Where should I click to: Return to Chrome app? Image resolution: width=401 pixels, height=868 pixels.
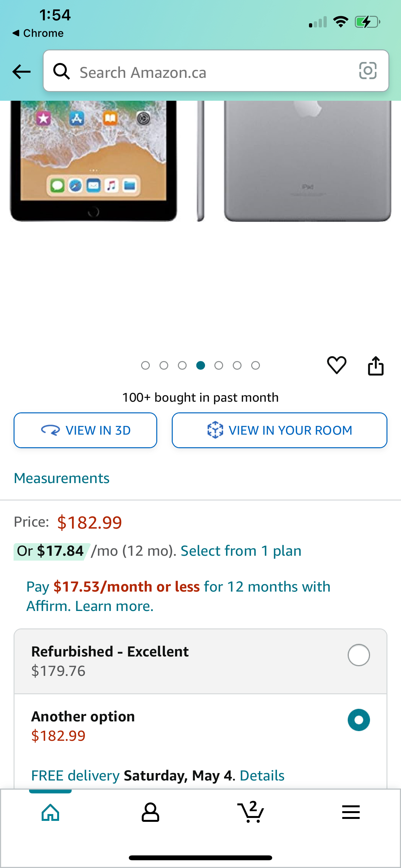coord(38,33)
